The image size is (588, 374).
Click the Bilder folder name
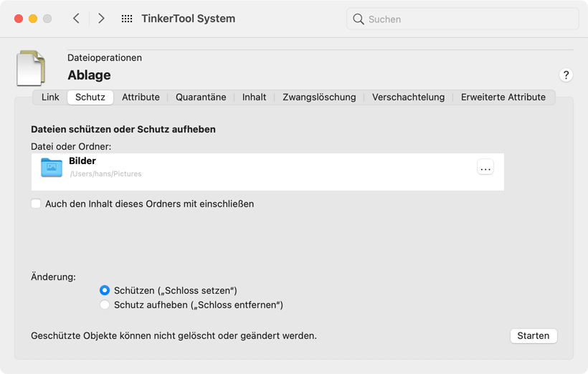coord(82,160)
